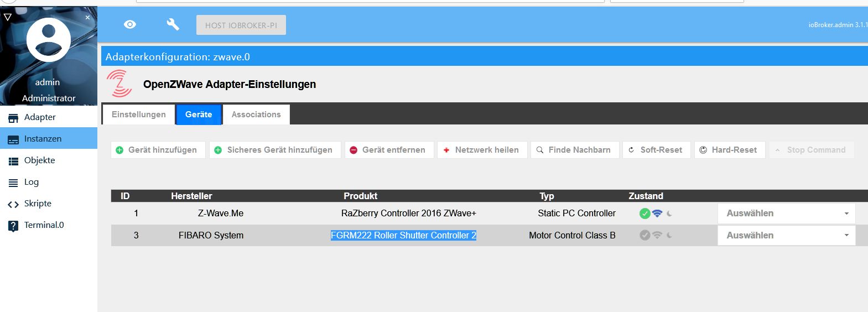Screen dimensions: 868x312
Task: Close the sidebar with the X icon
Action: tap(87, 18)
